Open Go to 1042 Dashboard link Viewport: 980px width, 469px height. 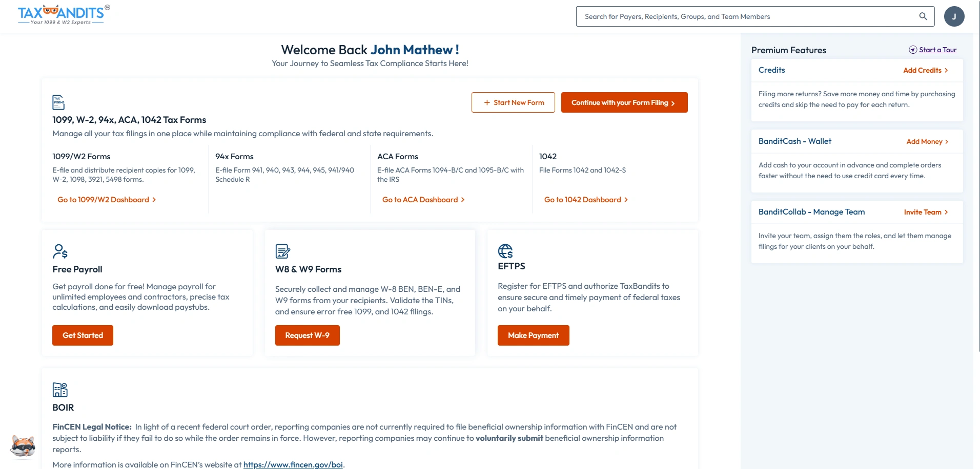(x=586, y=200)
